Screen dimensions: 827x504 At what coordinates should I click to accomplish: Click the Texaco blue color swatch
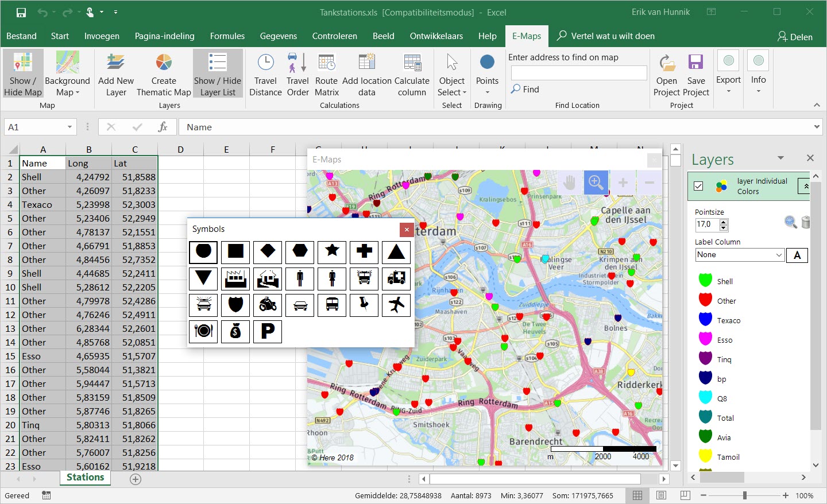(705, 319)
